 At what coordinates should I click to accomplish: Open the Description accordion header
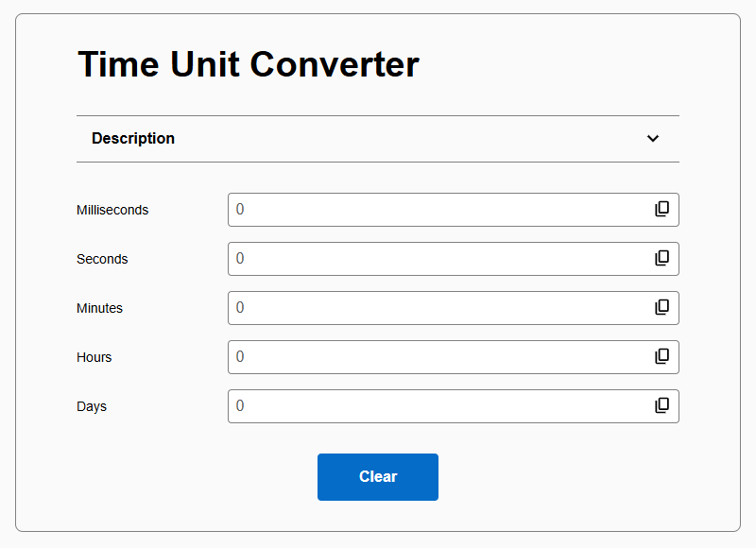pyautogui.click(x=378, y=138)
